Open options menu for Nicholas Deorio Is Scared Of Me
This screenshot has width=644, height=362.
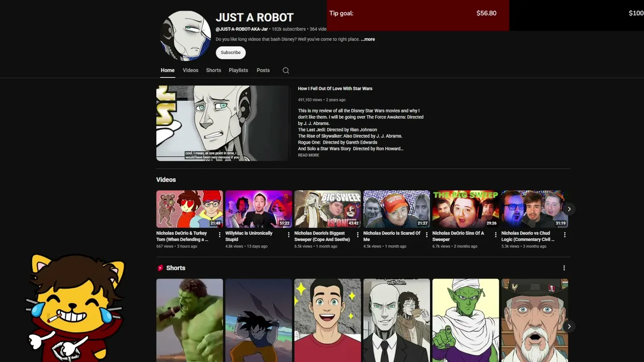coord(427,235)
